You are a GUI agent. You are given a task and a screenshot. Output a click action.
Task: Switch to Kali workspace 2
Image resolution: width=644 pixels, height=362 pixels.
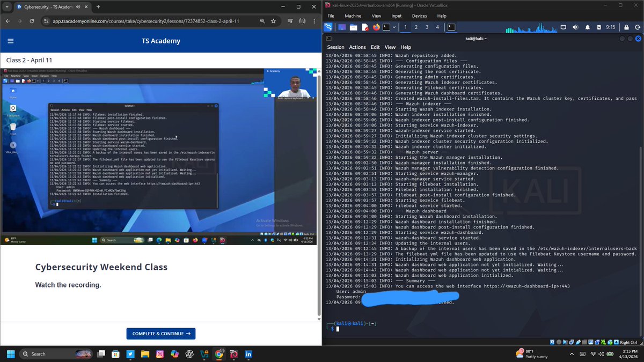tap(416, 27)
